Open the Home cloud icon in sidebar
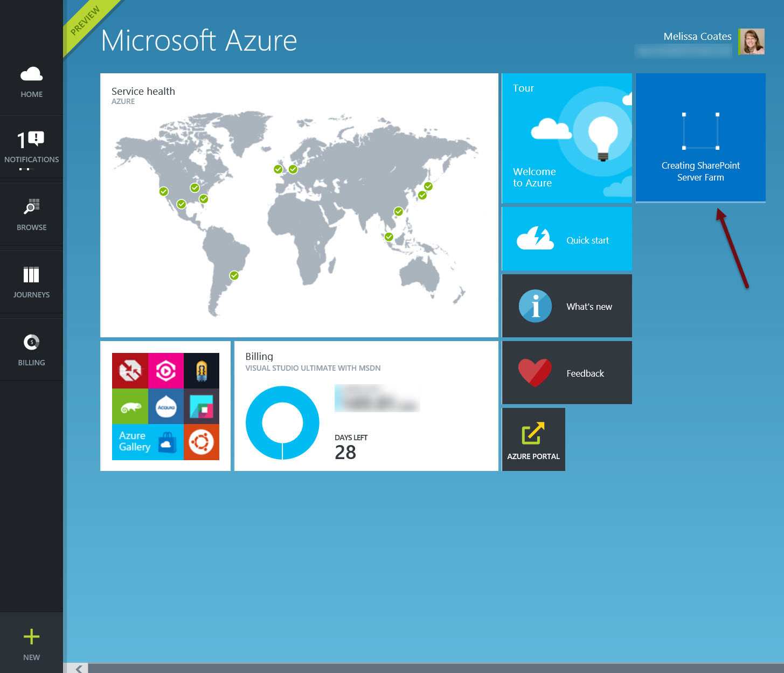Viewport: 784px width, 673px height. [x=31, y=74]
